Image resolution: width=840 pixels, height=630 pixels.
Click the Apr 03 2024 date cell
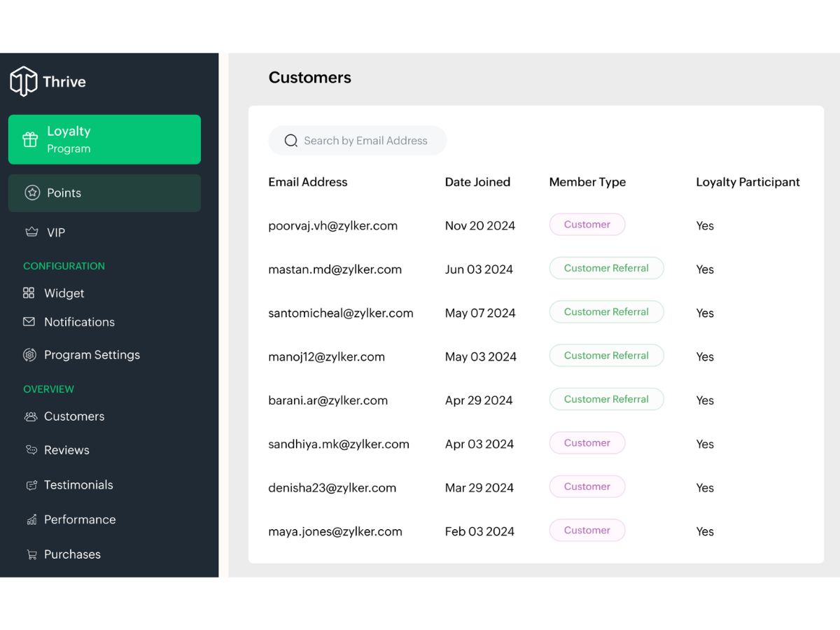[479, 444]
